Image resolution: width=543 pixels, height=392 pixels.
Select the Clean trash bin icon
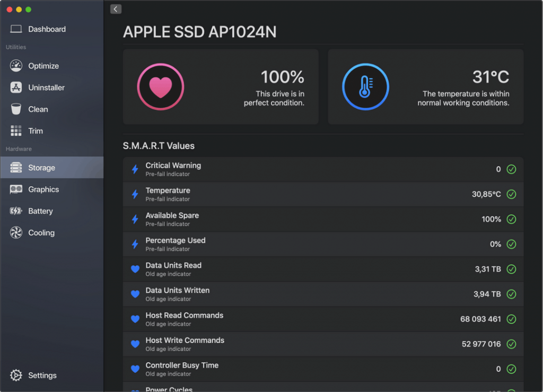[16, 109]
